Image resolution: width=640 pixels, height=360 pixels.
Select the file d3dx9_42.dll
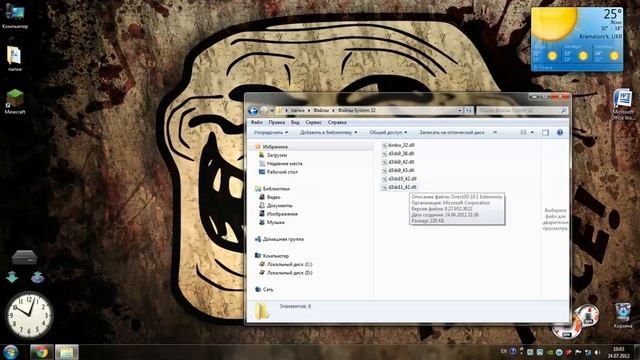[x=401, y=162]
